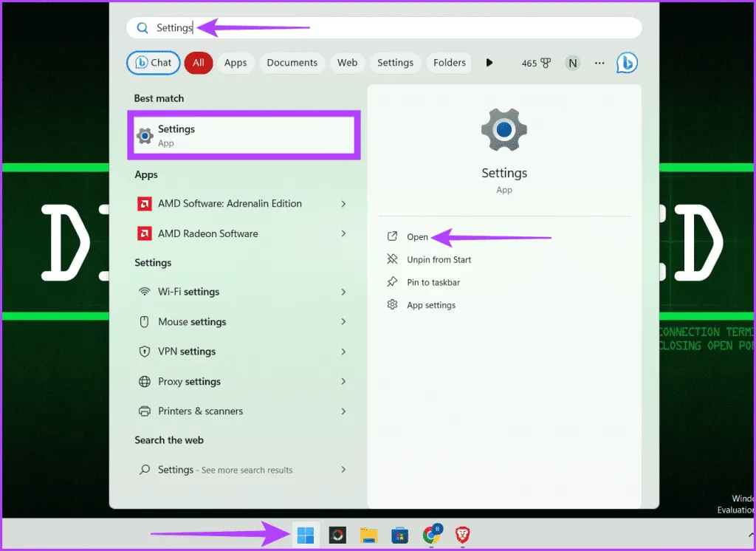Select Unpin from Start option
Image resolution: width=756 pixels, height=551 pixels.
pyautogui.click(x=439, y=260)
